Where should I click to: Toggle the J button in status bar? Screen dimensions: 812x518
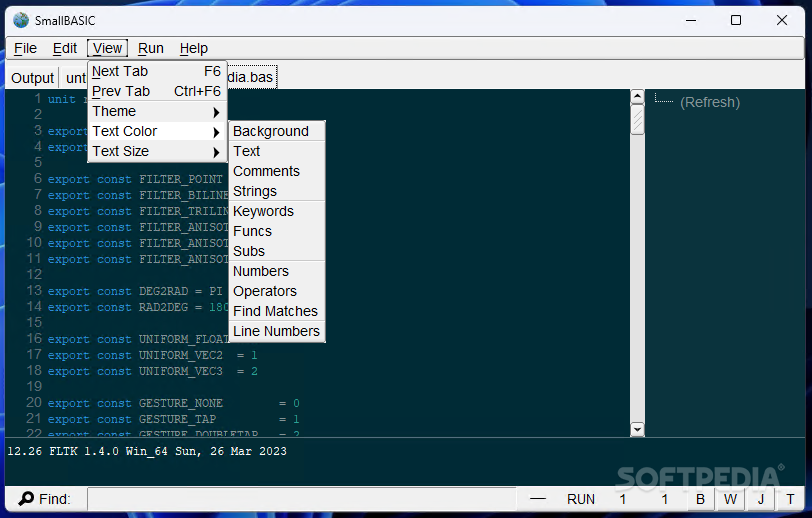tap(761, 499)
